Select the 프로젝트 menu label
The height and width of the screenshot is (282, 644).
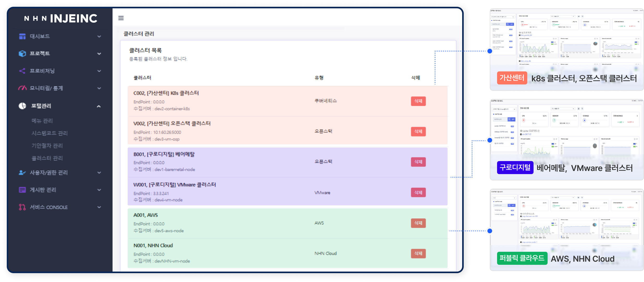click(40, 53)
